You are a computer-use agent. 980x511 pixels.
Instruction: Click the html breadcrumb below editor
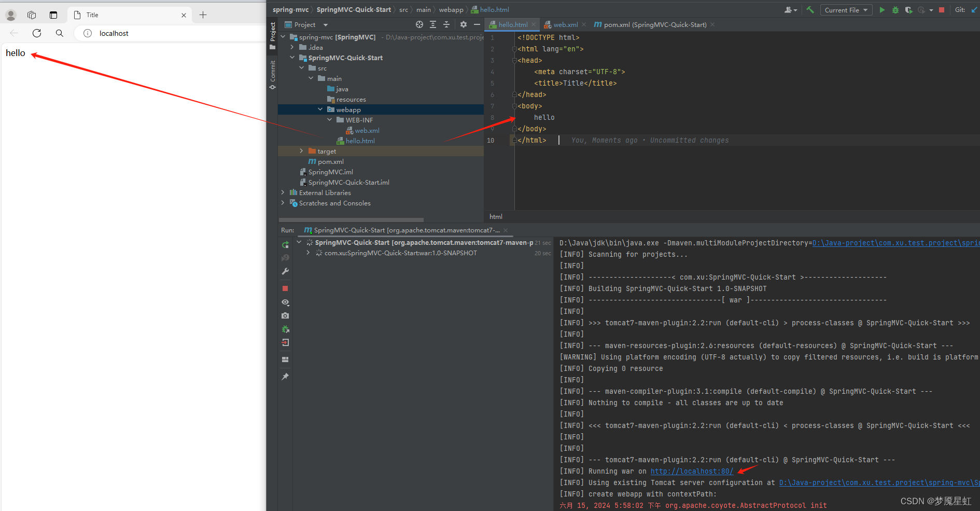pyautogui.click(x=496, y=217)
